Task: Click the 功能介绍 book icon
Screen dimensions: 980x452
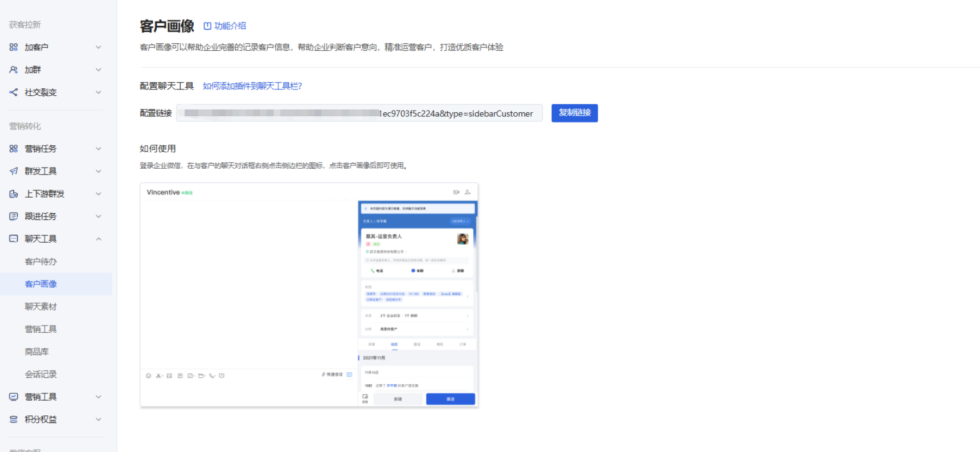Action: coord(207,26)
